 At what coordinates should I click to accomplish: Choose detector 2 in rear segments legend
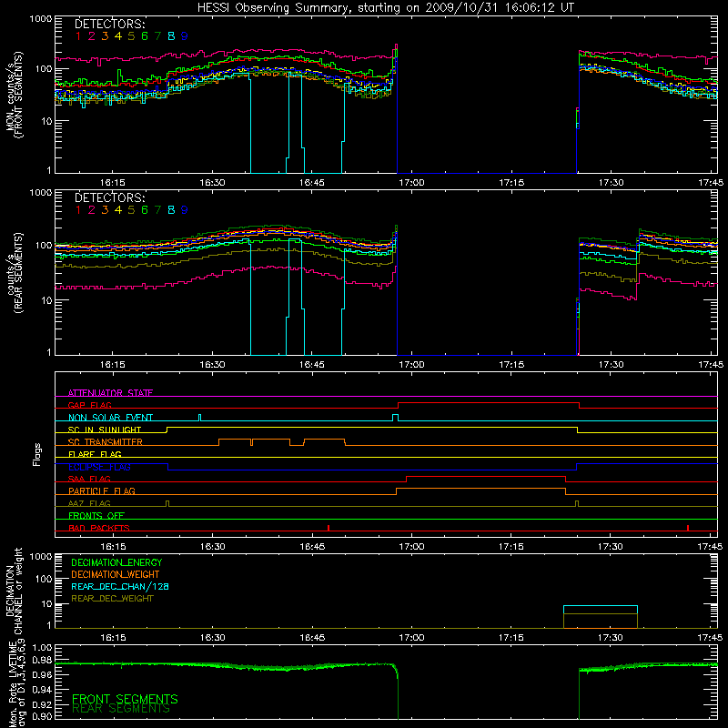92,210
